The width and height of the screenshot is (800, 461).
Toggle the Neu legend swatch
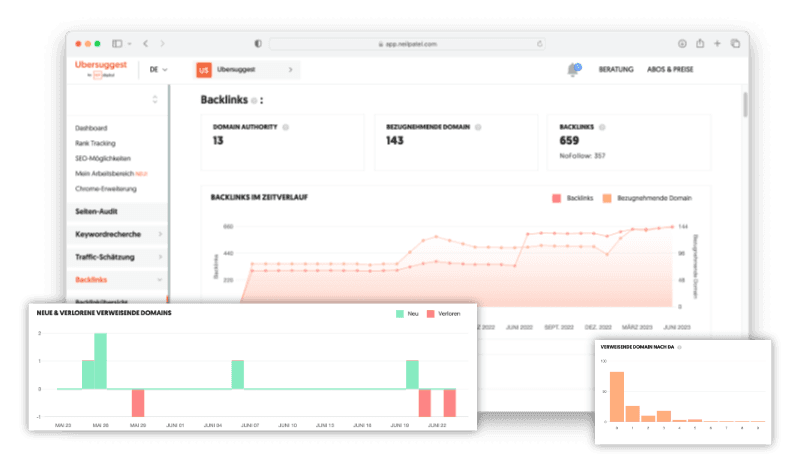point(399,314)
